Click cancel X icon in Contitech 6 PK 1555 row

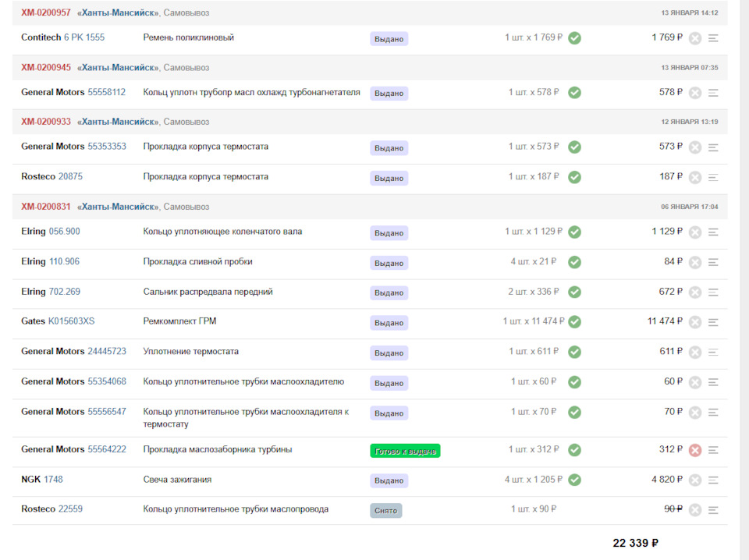point(695,38)
